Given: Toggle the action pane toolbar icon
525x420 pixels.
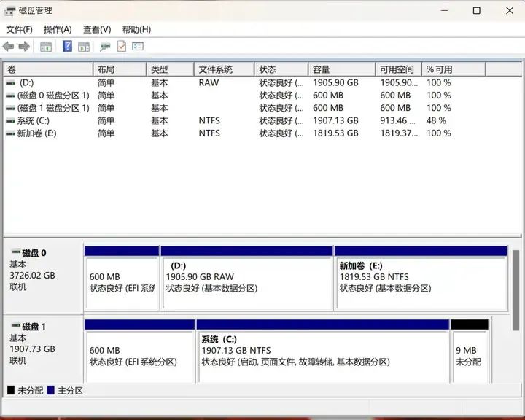Looking at the screenshot, I should pos(84,47).
